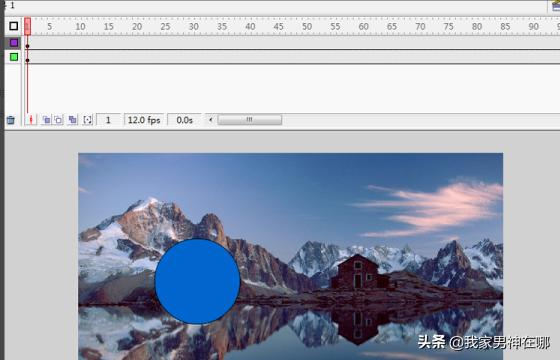Click the Center Frame button
560x360 pixels.
[x=31, y=120]
